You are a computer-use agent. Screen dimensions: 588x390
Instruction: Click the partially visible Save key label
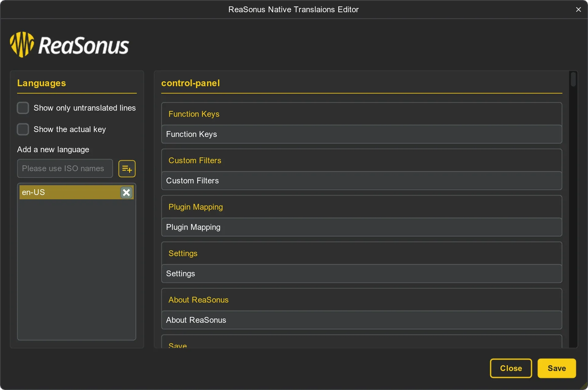point(178,345)
